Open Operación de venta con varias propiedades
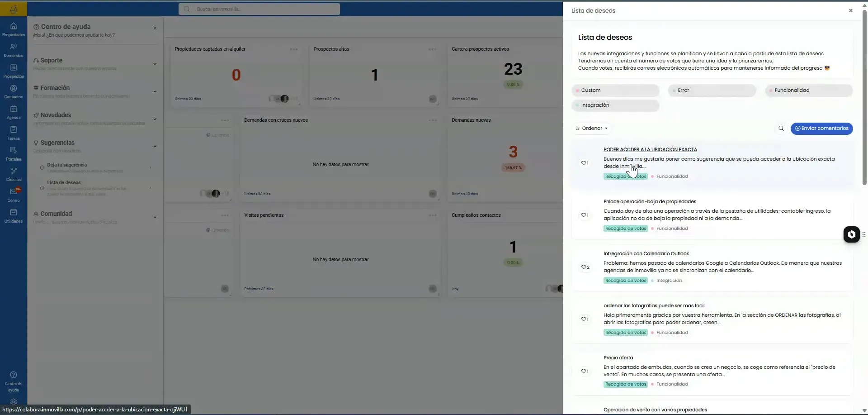This screenshot has height=415, width=868. 655,410
